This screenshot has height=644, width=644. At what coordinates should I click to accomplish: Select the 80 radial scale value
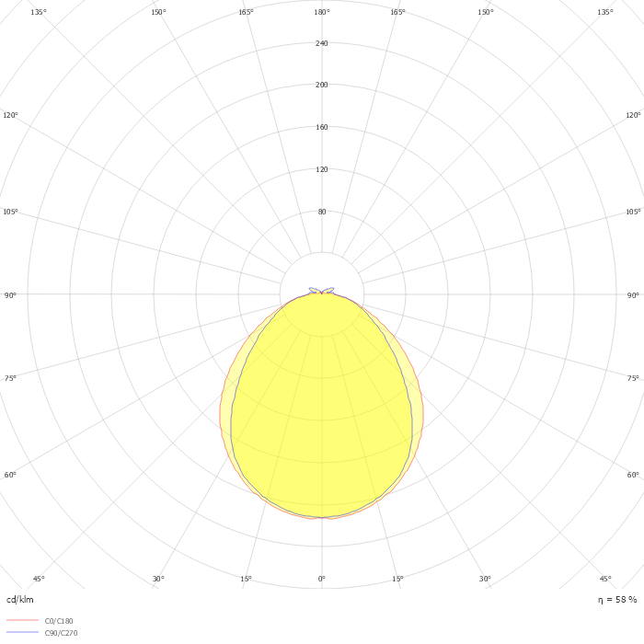pos(322,212)
